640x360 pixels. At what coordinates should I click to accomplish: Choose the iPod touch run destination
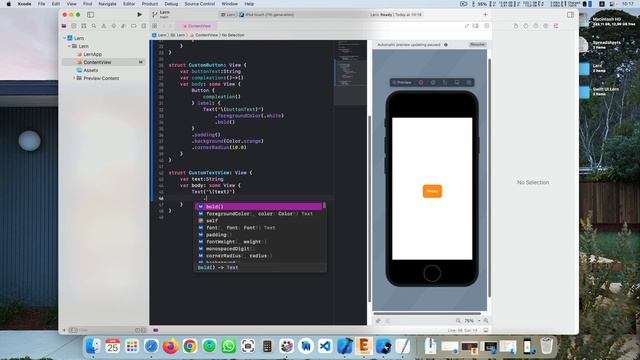pos(267,14)
